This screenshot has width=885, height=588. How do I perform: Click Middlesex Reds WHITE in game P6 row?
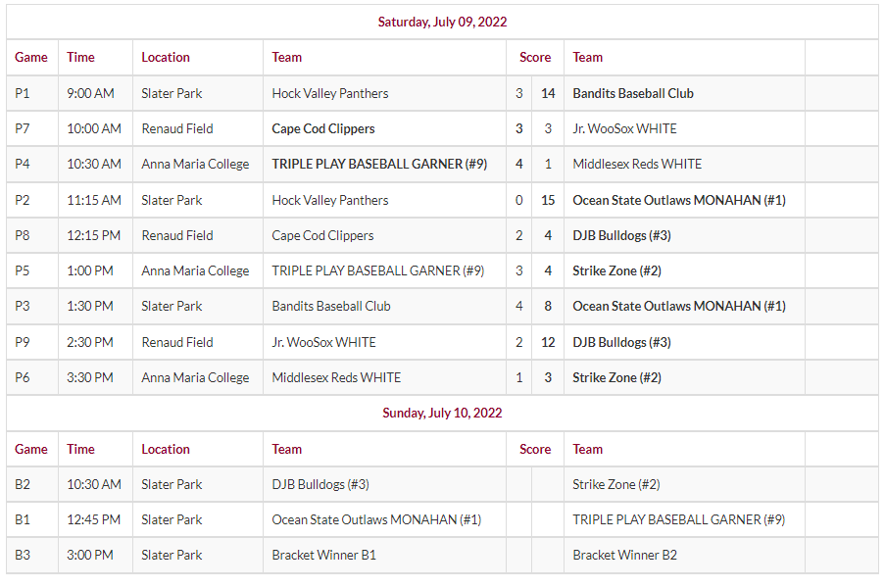pyautogui.click(x=336, y=377)
